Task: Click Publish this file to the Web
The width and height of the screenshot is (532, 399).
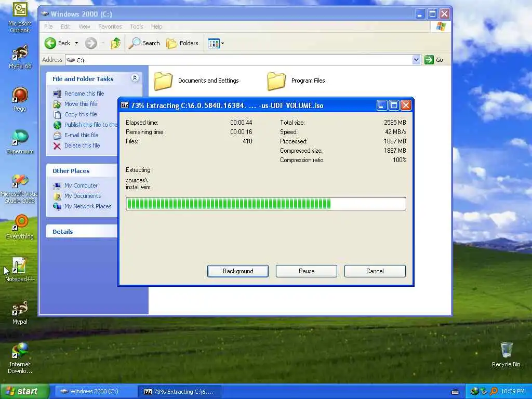Action: 85,125
